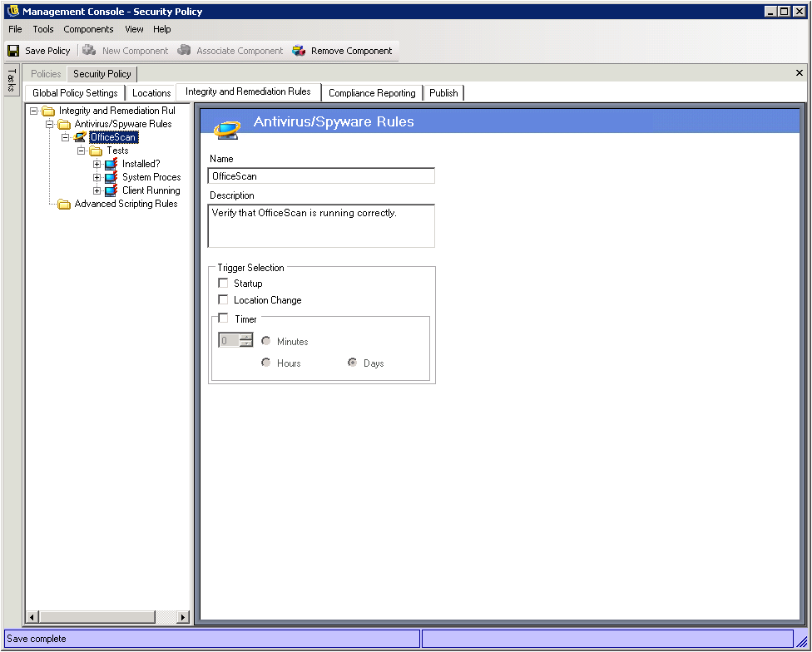
Task: Click the Antivirus/Spyware Rules folder icon
Action: pyautogui.click(x=64, y=124)
